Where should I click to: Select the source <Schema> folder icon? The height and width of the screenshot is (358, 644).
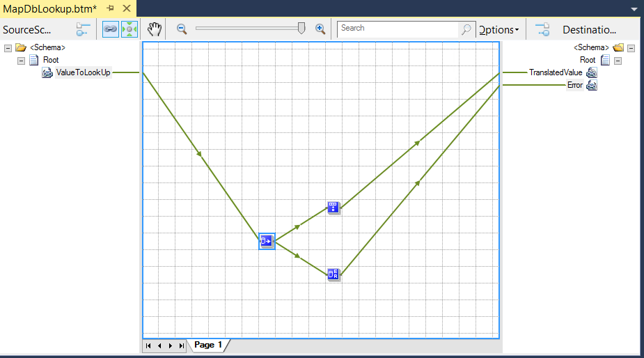click(21, 47)
